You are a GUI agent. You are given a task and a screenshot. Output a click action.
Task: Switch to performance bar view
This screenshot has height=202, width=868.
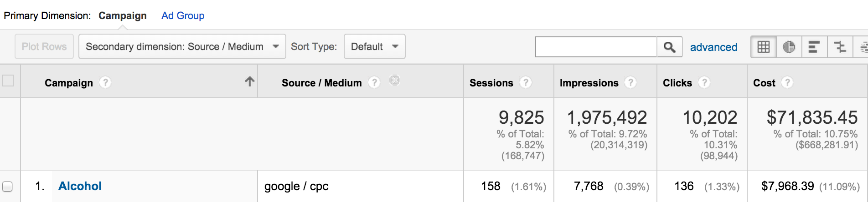[x=814, y=47]
